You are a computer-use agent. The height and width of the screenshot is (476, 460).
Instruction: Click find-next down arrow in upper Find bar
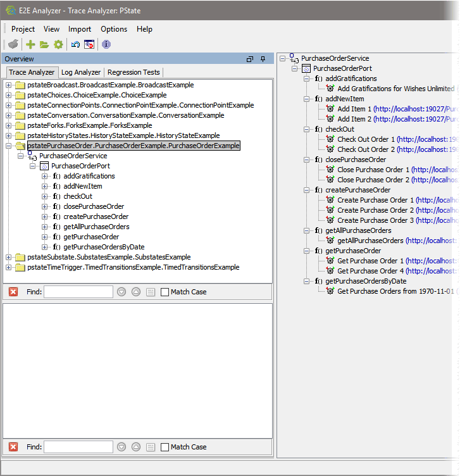(122, 292)
